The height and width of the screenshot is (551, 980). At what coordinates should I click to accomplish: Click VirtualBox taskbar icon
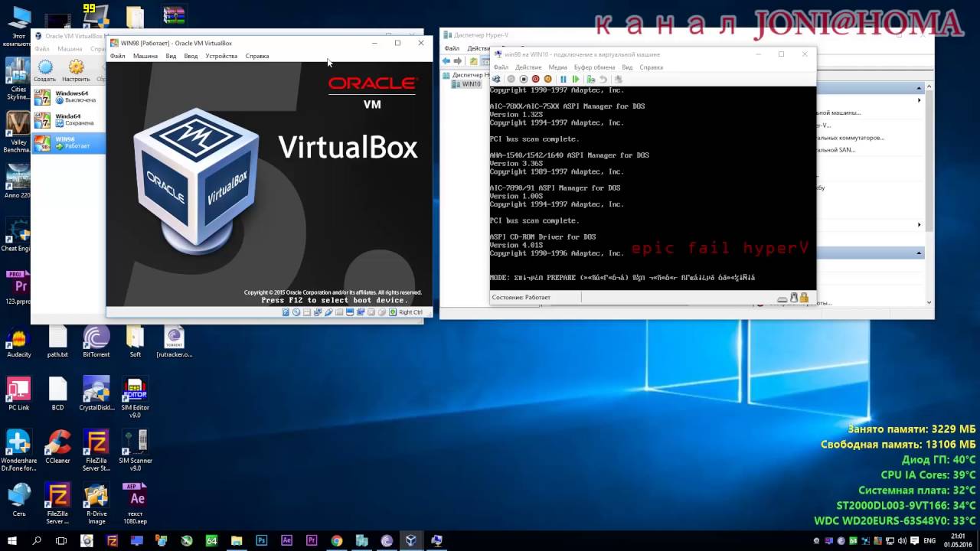tap(411, 540)
